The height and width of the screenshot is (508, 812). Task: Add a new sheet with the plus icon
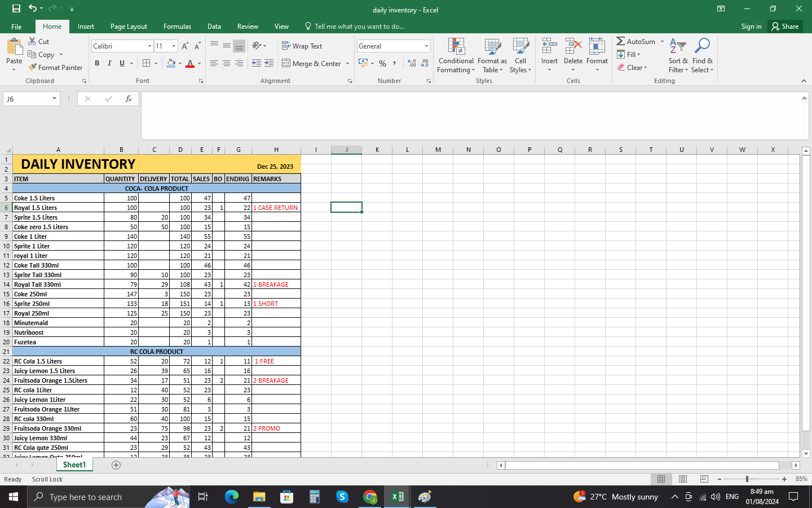click(x=116, y=465)
